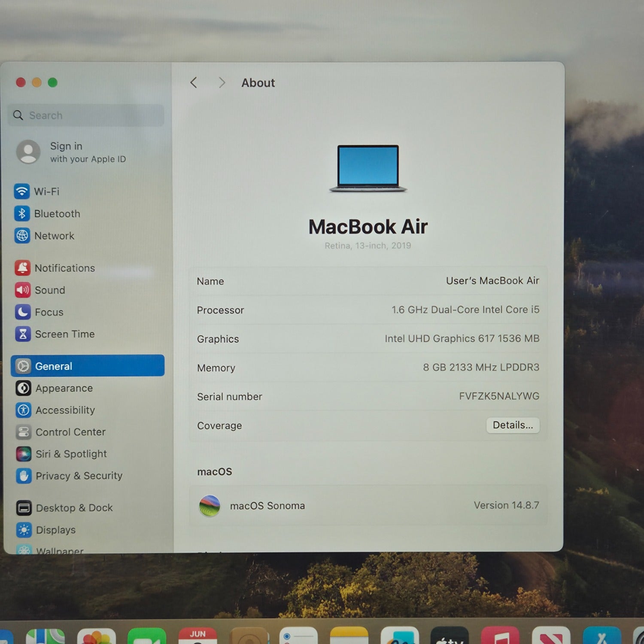Click "1.6 GHz Dual-Core Intel Core i5"

click(465, 310)
